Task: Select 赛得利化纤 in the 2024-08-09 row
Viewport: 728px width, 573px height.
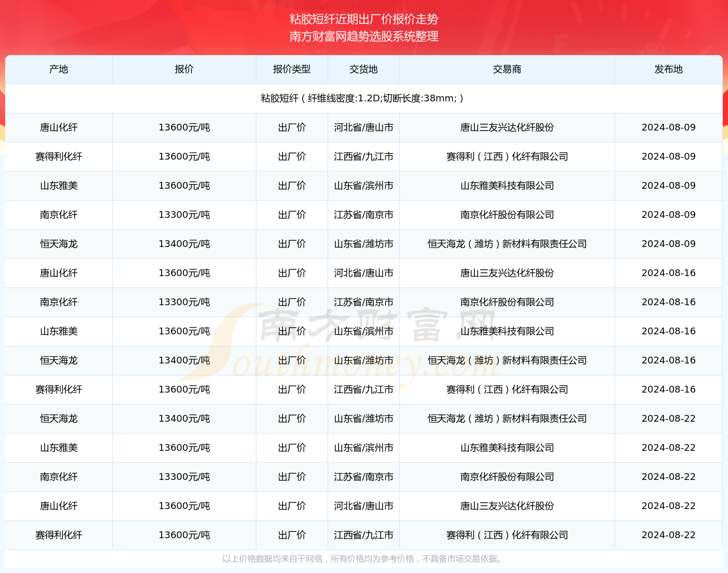Action: (x=59, y=157)
